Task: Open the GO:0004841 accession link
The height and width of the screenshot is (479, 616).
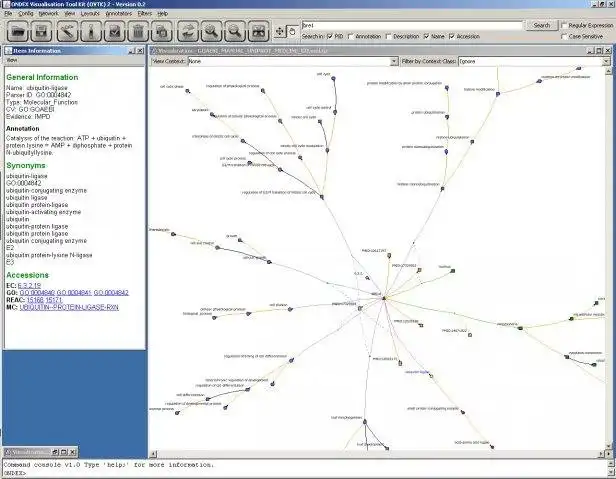Action: click(74, 293)
